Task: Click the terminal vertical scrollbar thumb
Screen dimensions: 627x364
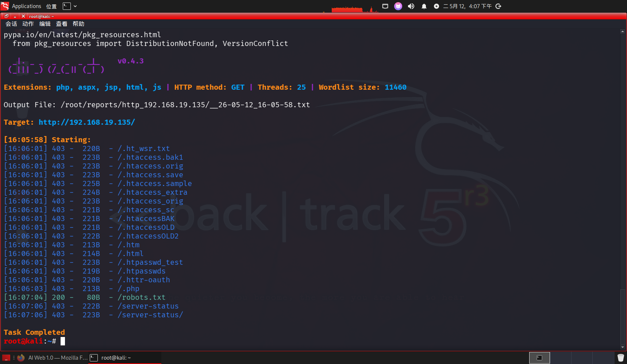Action: (623, 316)
